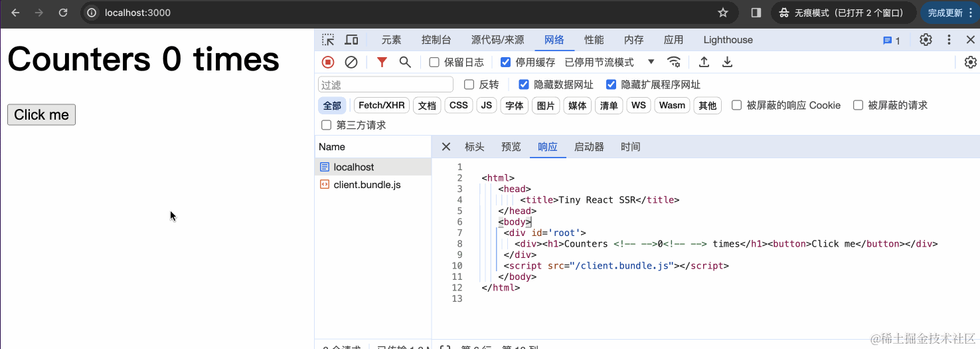This screenshot has width=980, height=349.
Task: Filter requests by 清单 manifest
Action: click(x=609, y=106)
